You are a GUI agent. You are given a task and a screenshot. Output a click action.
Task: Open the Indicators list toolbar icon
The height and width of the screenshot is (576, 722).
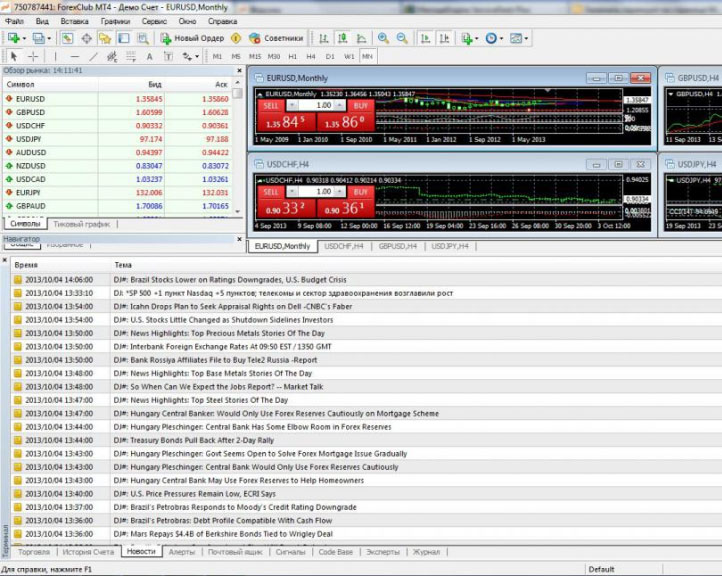(466, 38)
